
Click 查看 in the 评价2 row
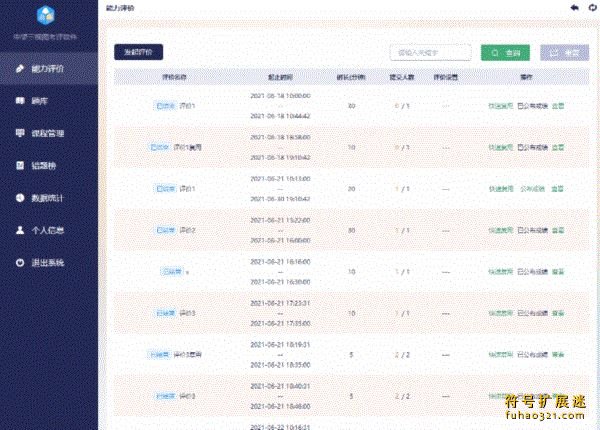(558, 230)
